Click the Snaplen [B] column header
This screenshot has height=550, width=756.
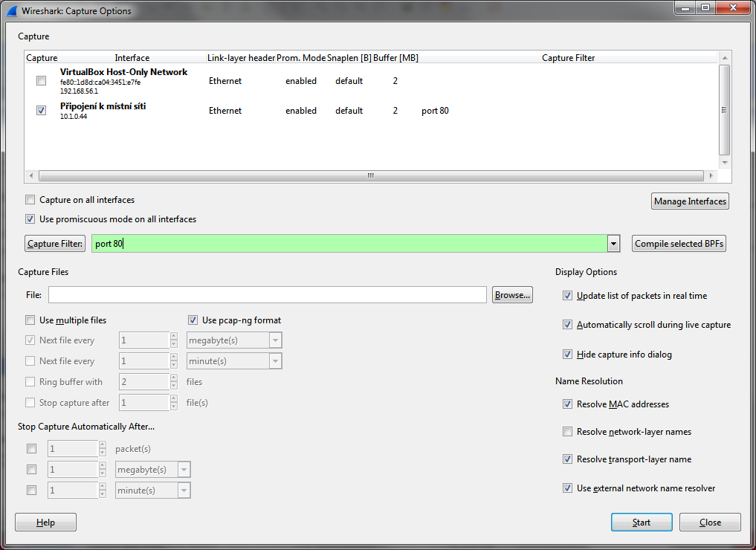point(349,58)
